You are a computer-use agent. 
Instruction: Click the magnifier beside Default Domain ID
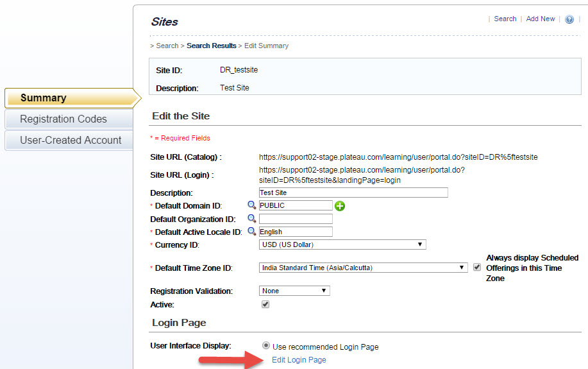click(251, 205)
